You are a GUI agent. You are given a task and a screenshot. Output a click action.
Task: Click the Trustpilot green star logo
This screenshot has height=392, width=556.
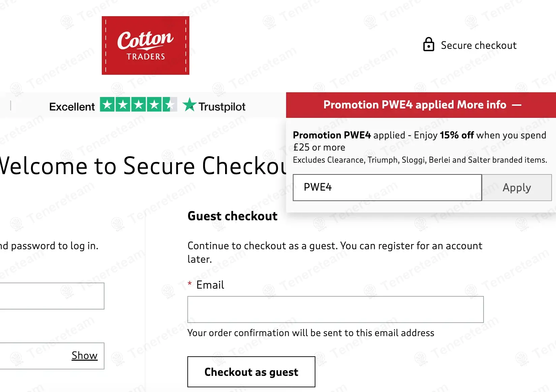point(189,105)
